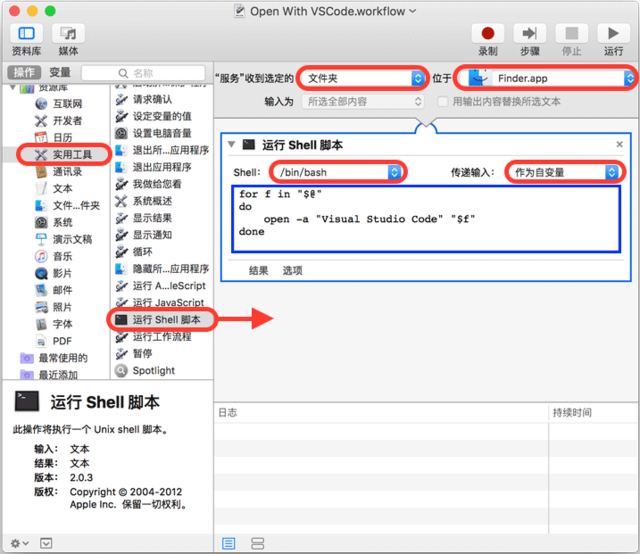Toggle the description panel visibility button
The height and width of the screenshot is (554, 640).
46,543
